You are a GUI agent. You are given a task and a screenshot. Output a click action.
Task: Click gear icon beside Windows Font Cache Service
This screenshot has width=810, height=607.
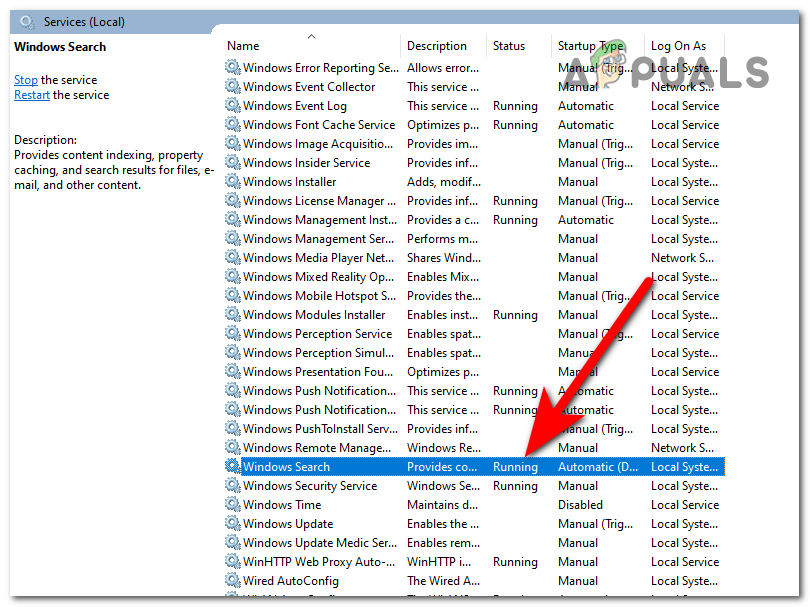[233, 124]
